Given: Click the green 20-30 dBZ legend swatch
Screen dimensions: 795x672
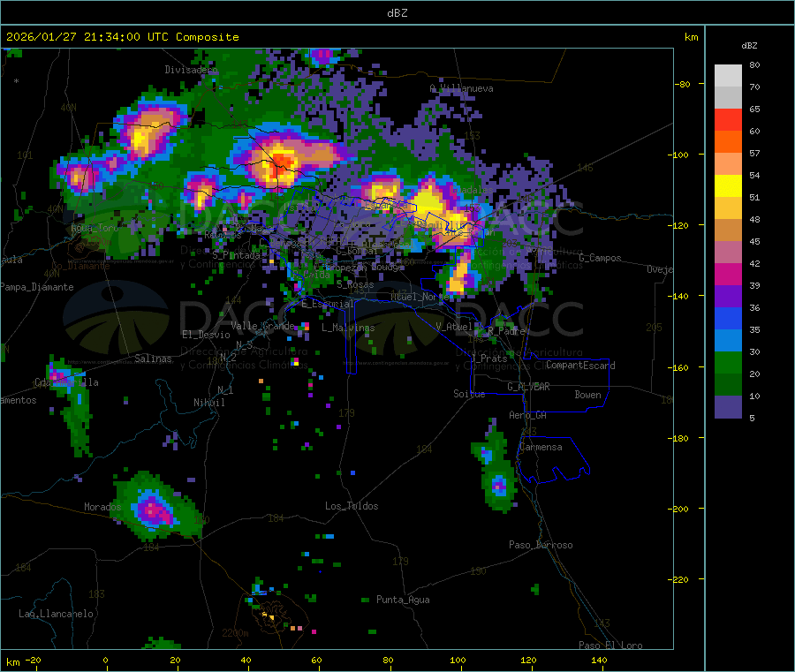Looking at the screenshot, I should (x=728, y=362).
